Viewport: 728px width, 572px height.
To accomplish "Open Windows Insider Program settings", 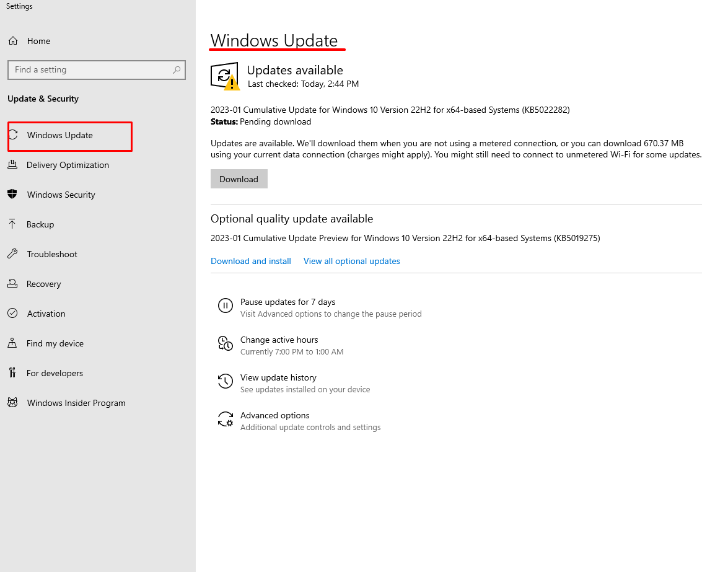I will [x=76, y=403].
